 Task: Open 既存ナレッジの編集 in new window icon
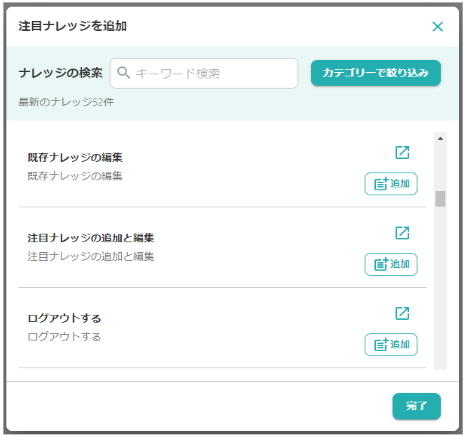tap(402, 152)
